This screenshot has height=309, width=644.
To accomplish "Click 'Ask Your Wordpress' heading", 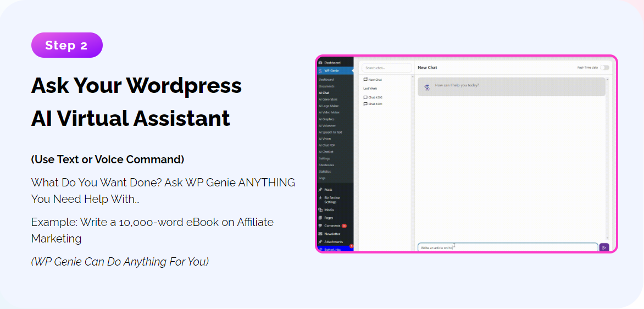I will click(136, 85).
